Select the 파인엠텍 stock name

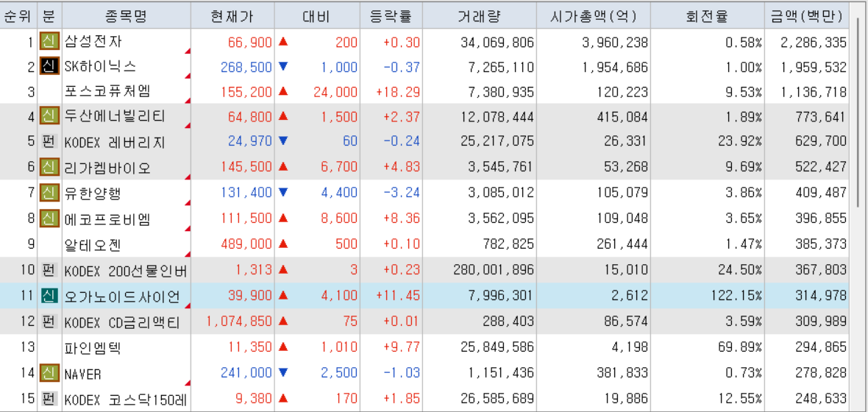coord(93,348)
